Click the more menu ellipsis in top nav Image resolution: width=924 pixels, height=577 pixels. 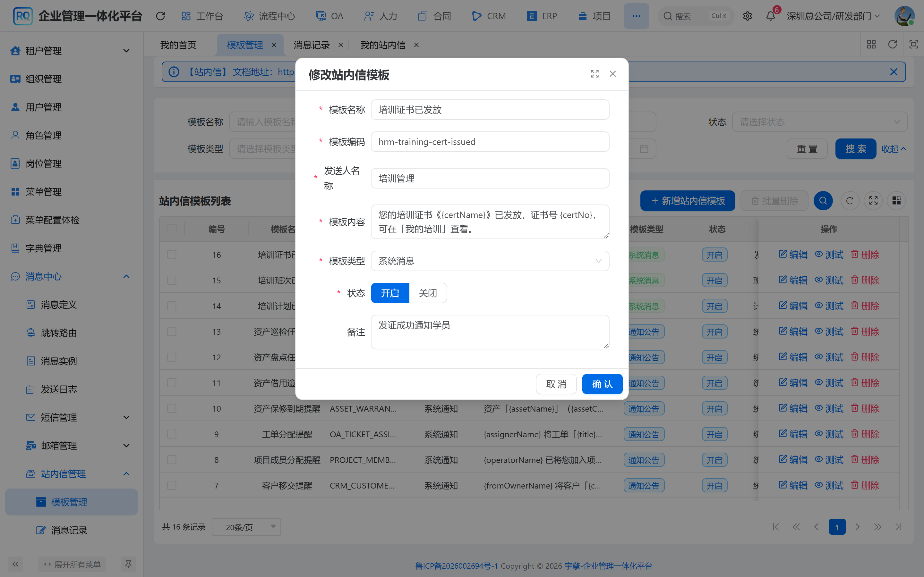point(636,16)
